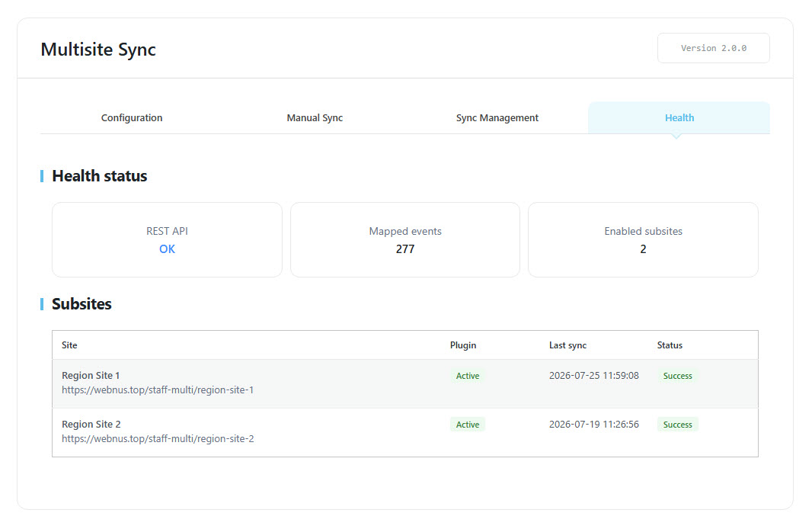
Task: Click the Multisite Sync title
Action: [98, 50]
